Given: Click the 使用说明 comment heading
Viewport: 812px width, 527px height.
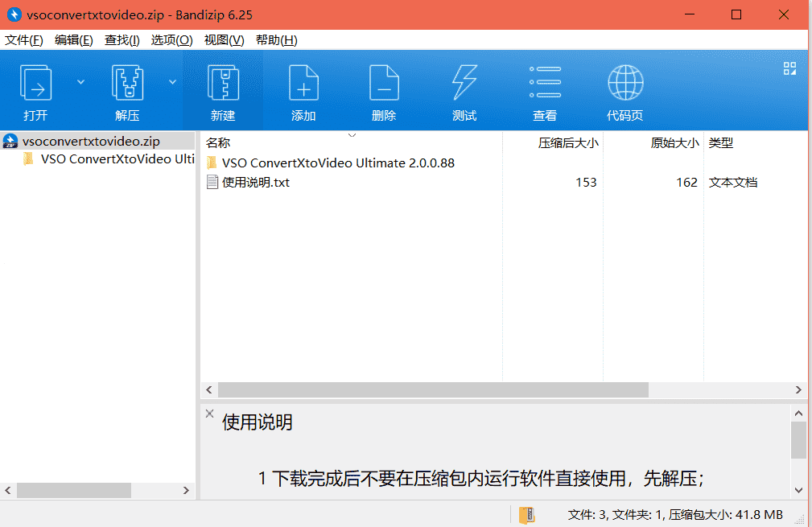Looking at the screenshot, I should 258,422.
